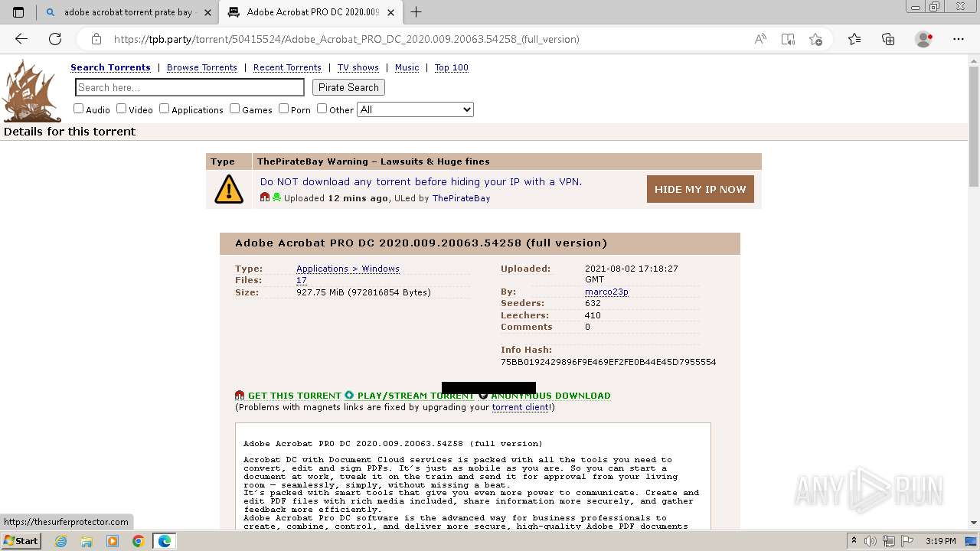
Task: Open the Search Torrents menu link
Action: (x=110, y=67)
